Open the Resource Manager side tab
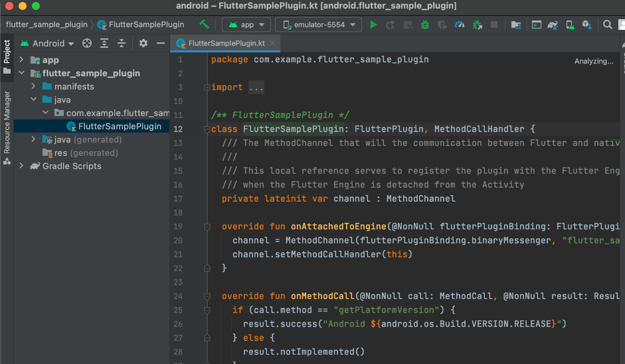The height and width of the screenshot is (364, 625). pyautogui.click(x=7, y=128)
